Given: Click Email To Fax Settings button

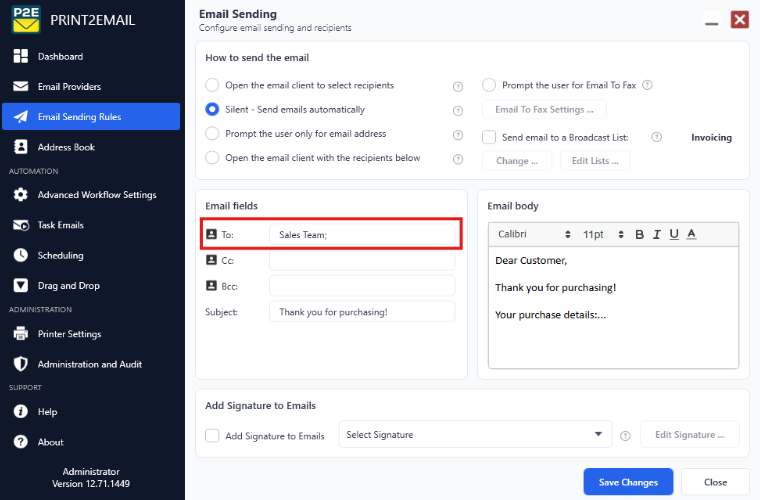Looking at the screenshot, I should pos(544,109).
